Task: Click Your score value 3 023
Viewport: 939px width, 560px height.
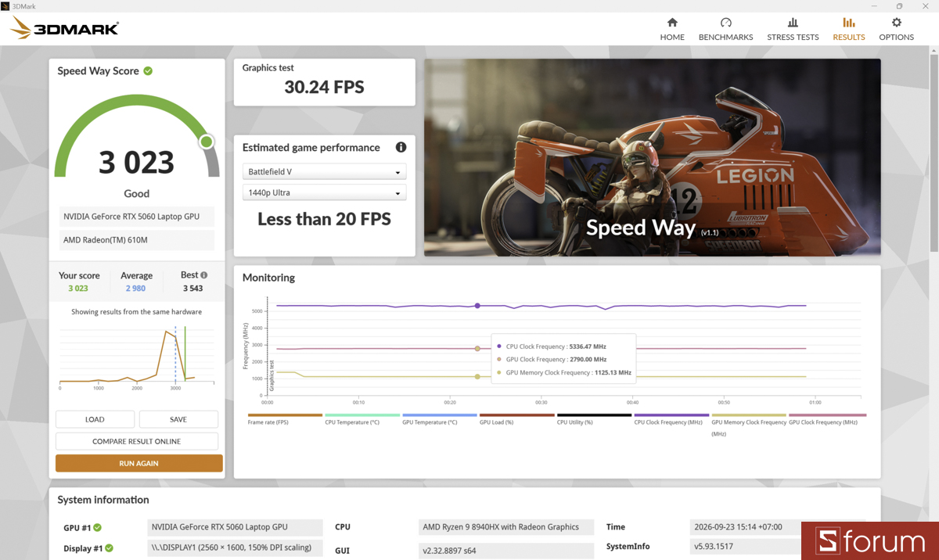Action: [78, 289]
